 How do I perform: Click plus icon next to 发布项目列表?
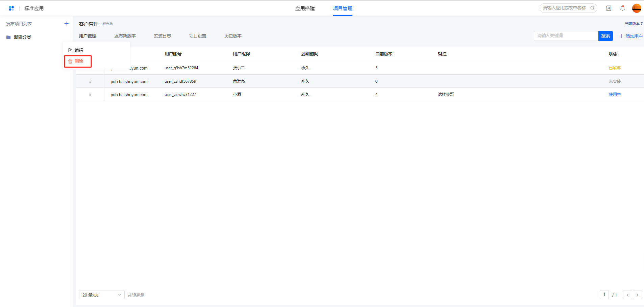coord(67,24)
